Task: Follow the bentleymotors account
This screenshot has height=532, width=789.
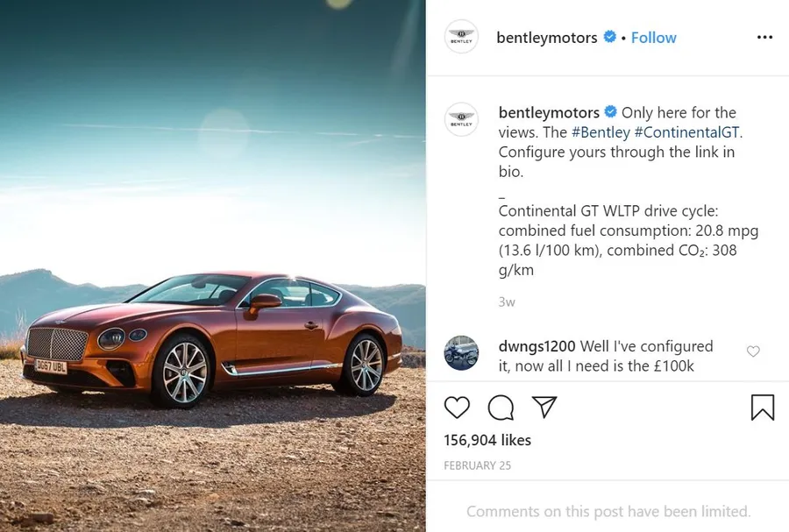Action: pyautogui.click(x=654, y=38)
